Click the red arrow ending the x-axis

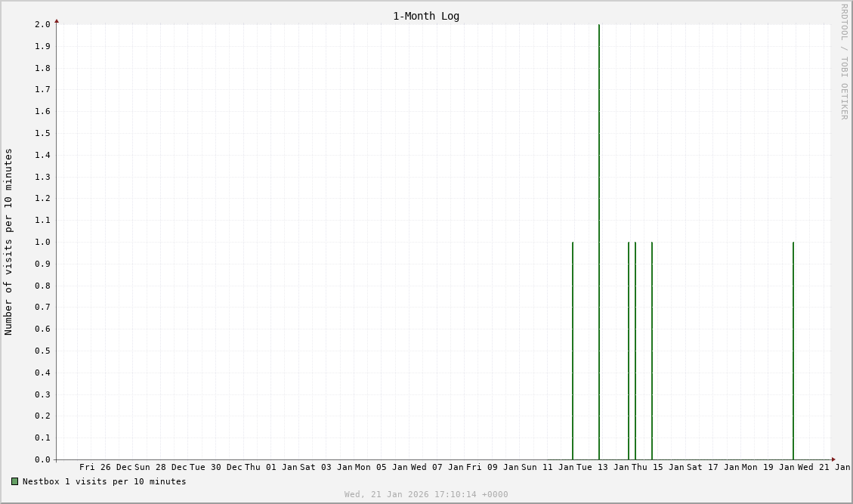point(833,459)
